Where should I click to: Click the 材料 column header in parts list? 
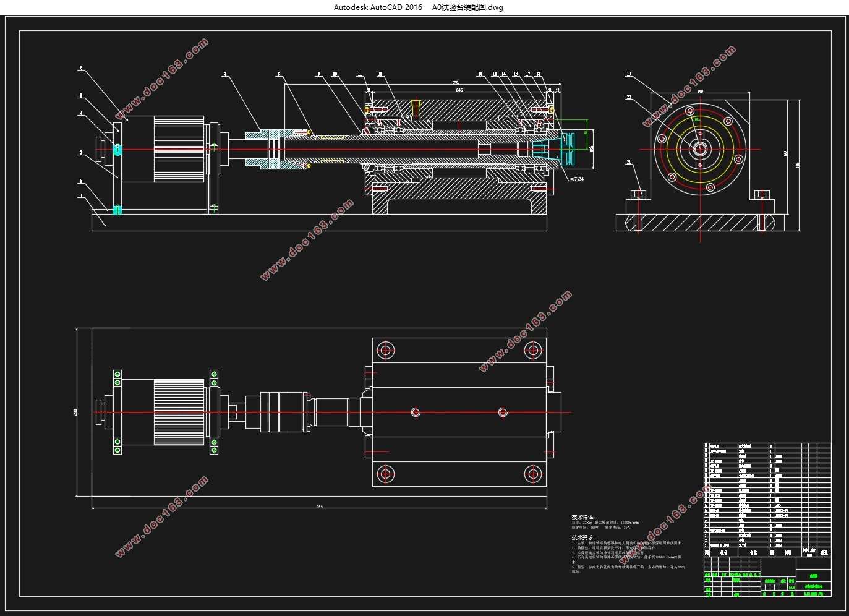pyautogui.click(x=788, y=553)
